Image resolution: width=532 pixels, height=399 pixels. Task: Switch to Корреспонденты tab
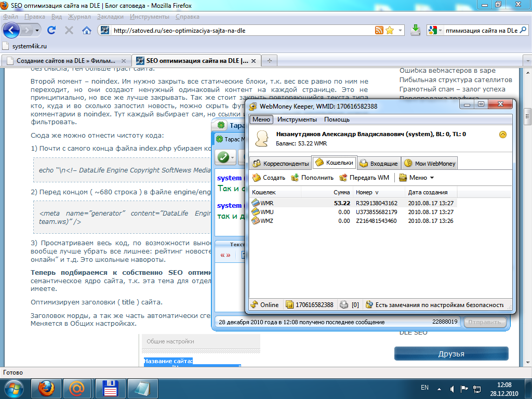tap(281, 164)
